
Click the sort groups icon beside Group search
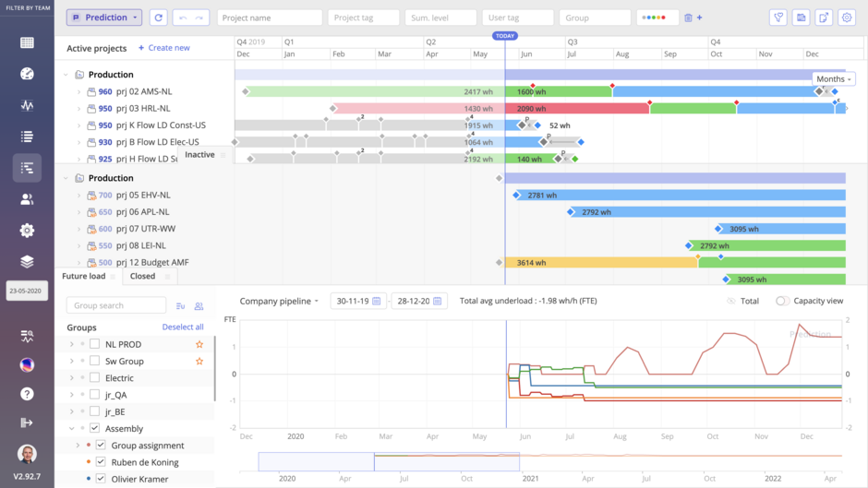[180, 306]
